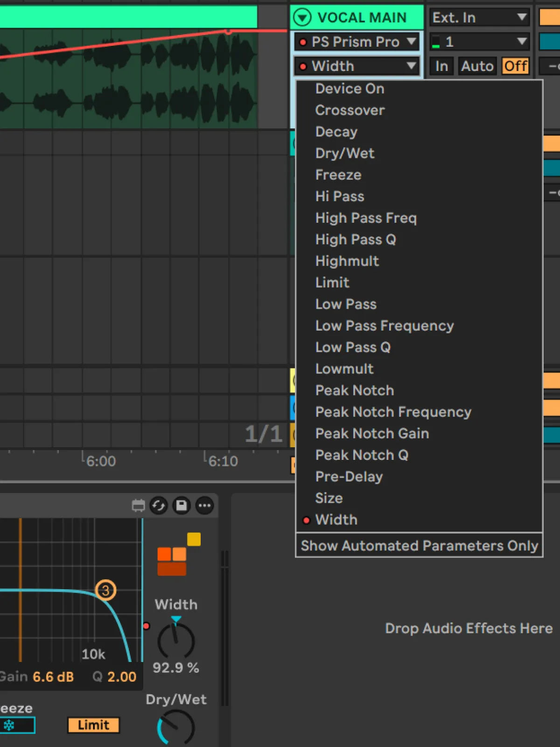Click Show Automated Parameters Only

[x=419, y=545]
